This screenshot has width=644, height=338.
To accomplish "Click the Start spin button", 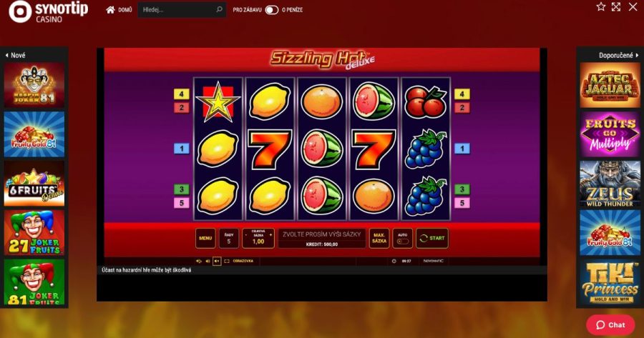I will [x=432, y=239].
